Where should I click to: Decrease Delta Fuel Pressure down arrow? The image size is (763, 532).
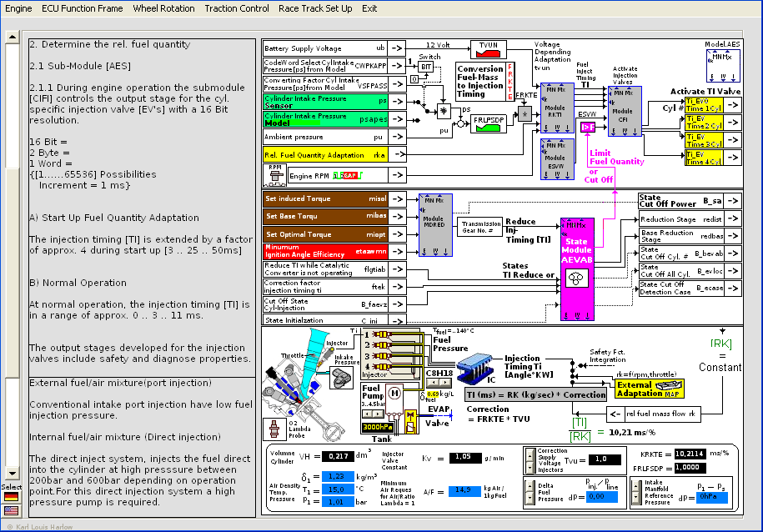(530, 499)
